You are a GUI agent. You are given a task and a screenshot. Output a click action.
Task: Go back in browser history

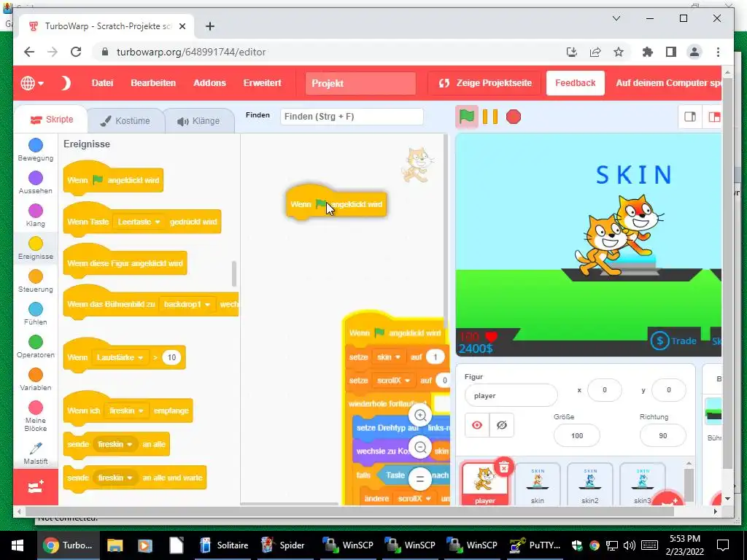pos(29,52)
